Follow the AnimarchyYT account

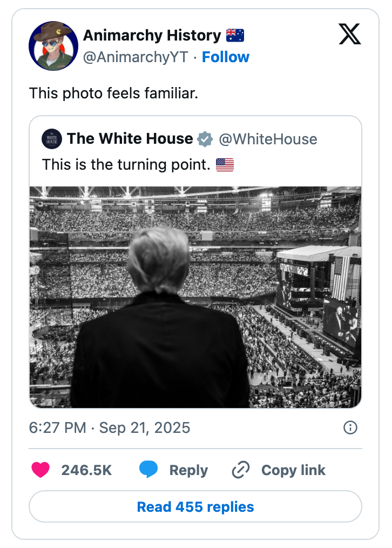coord(226,57)
